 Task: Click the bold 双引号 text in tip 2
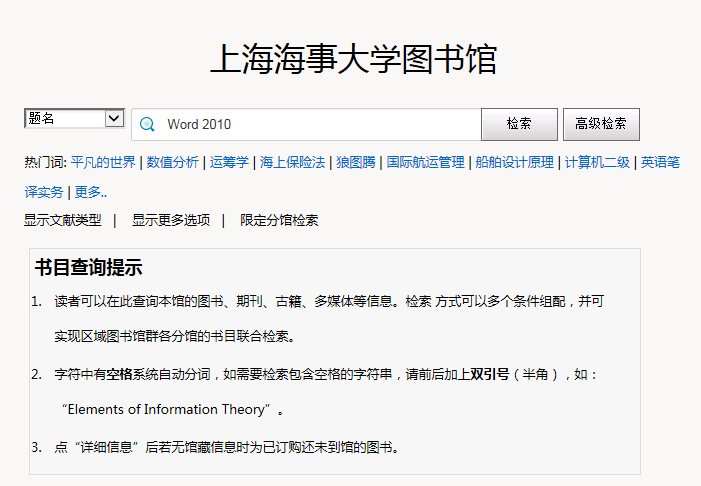pyautogui.click(x=490, y=374)
